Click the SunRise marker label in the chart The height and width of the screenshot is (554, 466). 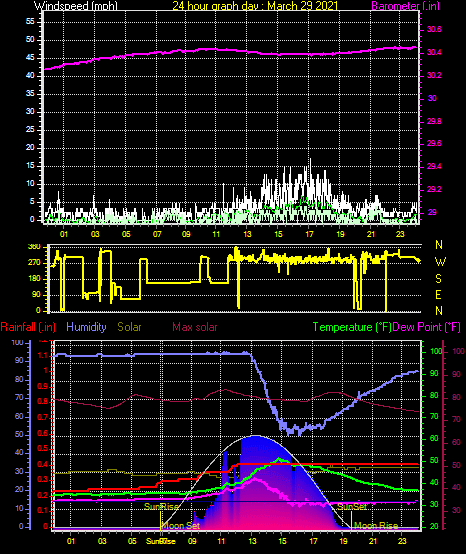point(161,506)
